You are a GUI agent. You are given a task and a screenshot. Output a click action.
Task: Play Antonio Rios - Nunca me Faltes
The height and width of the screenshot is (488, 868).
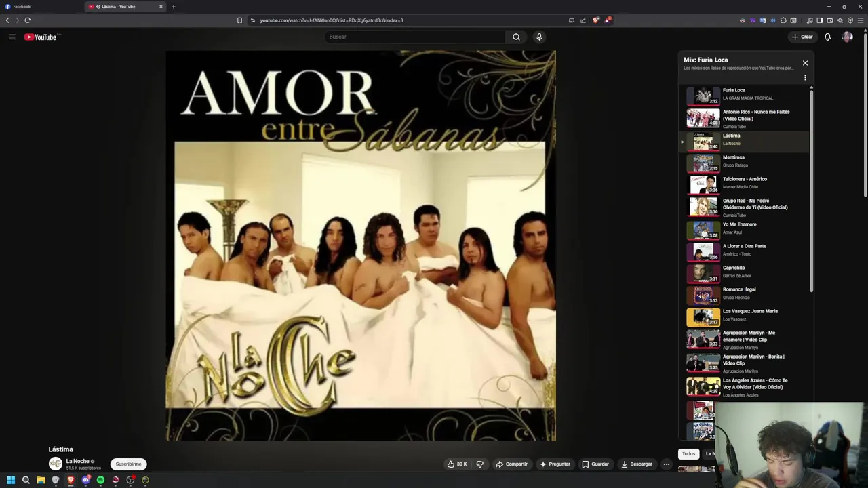pyautogui.click(x=745, y=119)
